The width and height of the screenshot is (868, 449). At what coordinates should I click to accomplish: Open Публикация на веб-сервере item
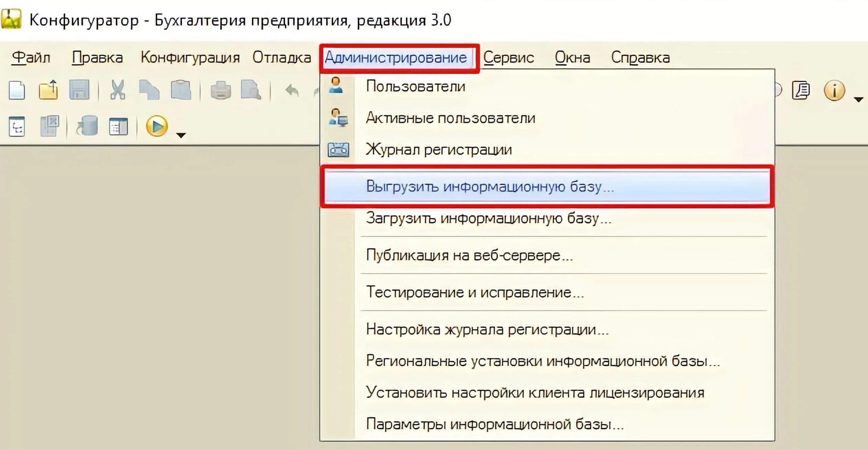(x=469, y=255)
